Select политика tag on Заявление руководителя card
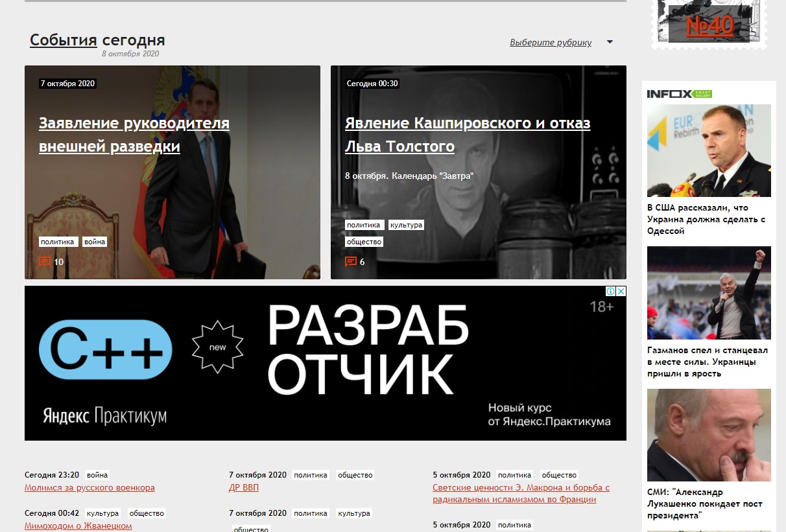The image size is (786, 532). pyautogui.click(x=58, y=242)
